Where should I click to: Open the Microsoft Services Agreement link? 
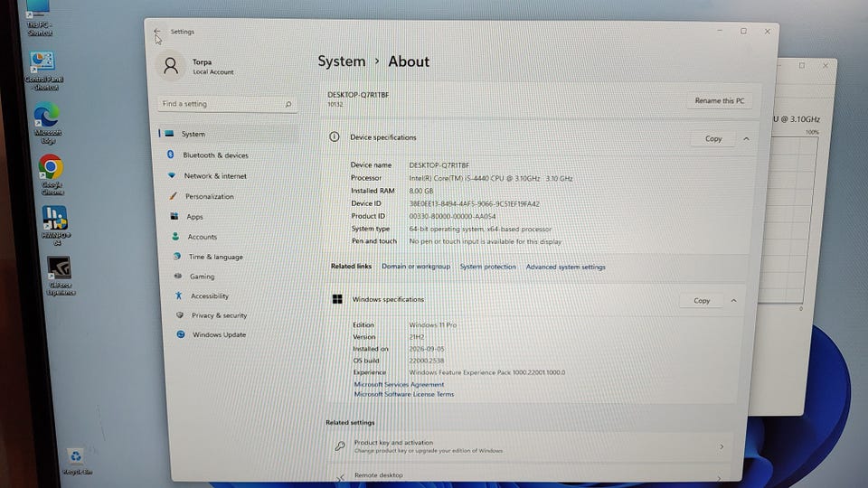pyautogui.click(x=399, y=384)
